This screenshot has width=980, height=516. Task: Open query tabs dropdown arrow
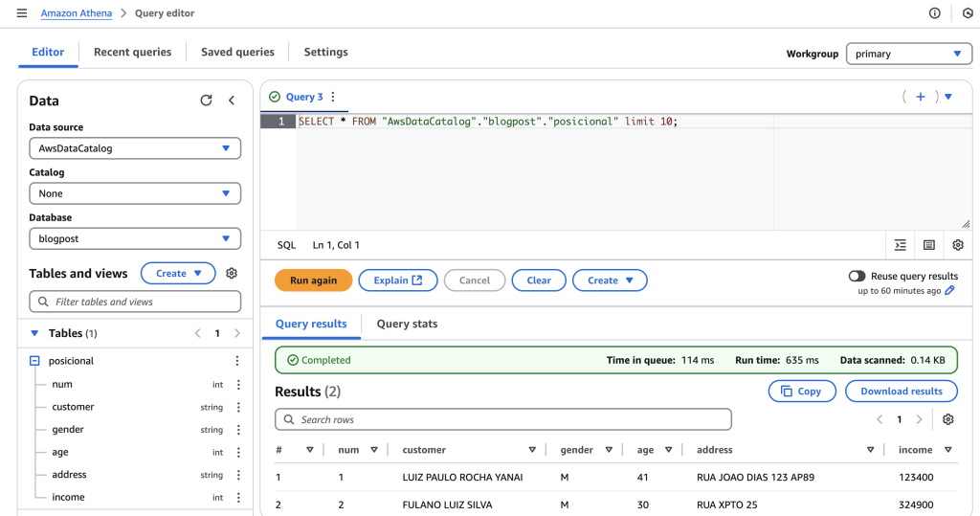coord(948,97)
